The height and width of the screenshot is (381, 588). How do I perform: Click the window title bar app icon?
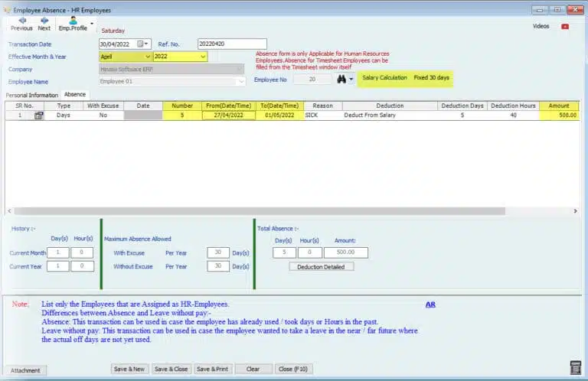pyautogui.click(x=7, y=10)
